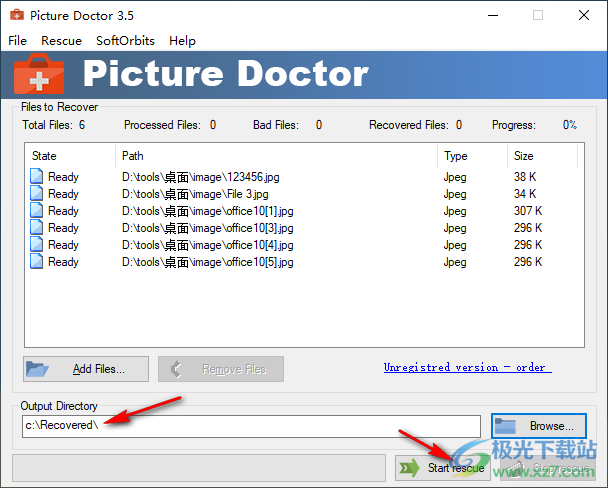Select path ending in office10[5].jpg
The width and height of the screenshot is (608, 488).
click(207, 262)
